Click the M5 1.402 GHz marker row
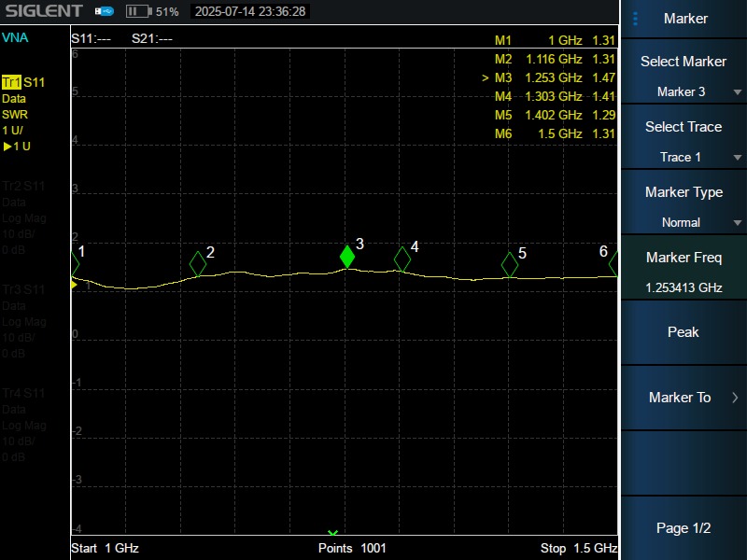This screenshot has height=560, width=747. [x=555, y=115]
